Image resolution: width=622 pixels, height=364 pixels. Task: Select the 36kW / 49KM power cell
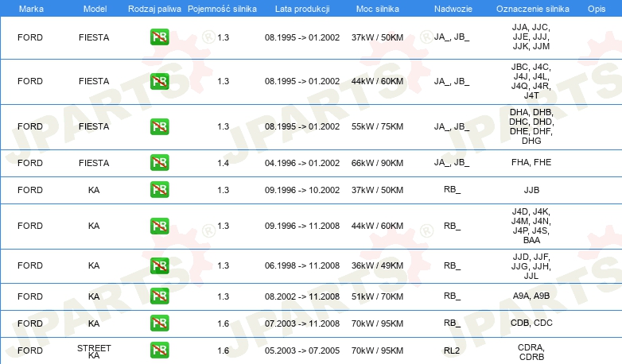coord(377,265)
